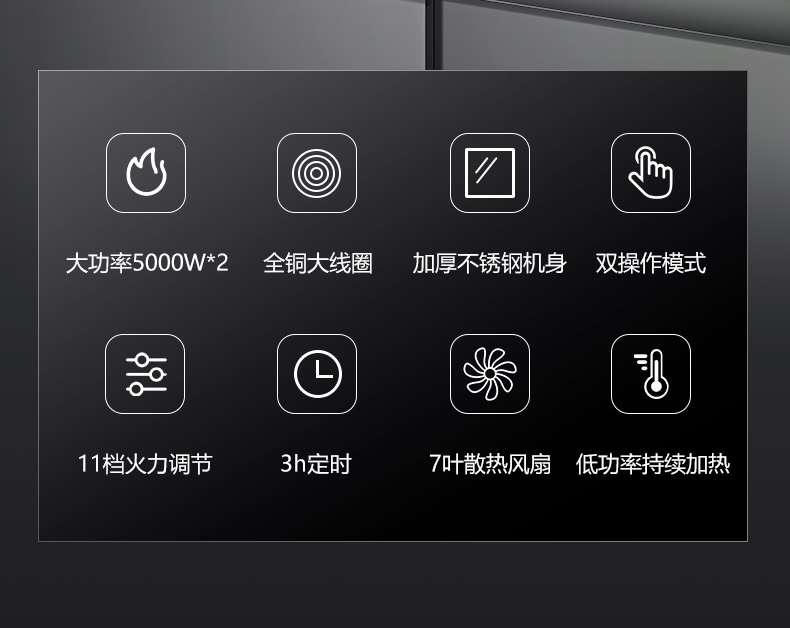
Task: Click the flame high-power icon
Action: [x=146, y=173]
